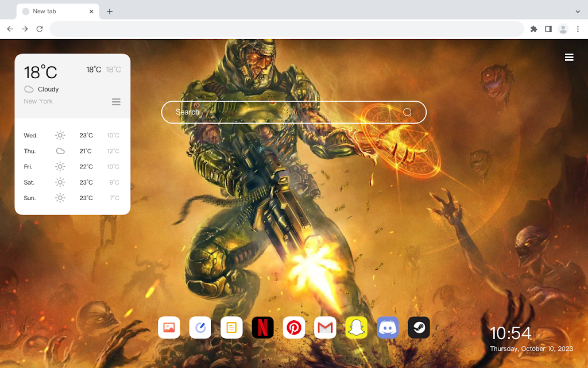
Task: Click the date "Thursday, October 10, 2023"
Action: [531, 349]
